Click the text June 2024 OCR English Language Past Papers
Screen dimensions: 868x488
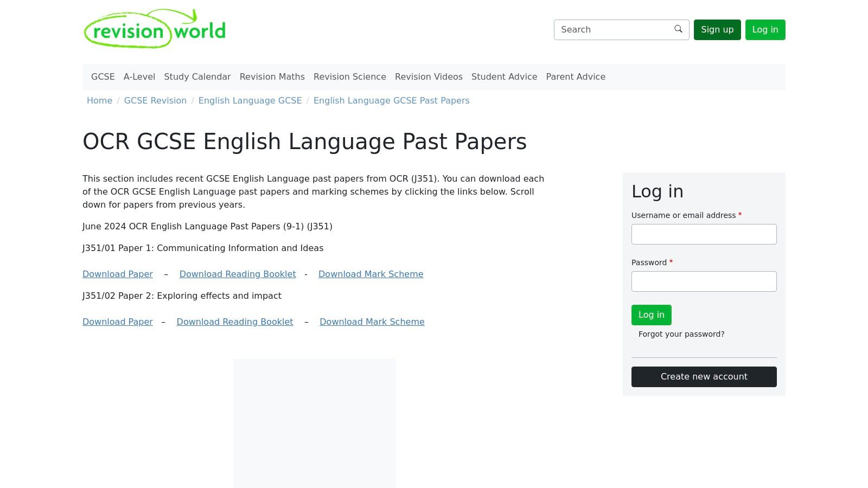(207, 227)
